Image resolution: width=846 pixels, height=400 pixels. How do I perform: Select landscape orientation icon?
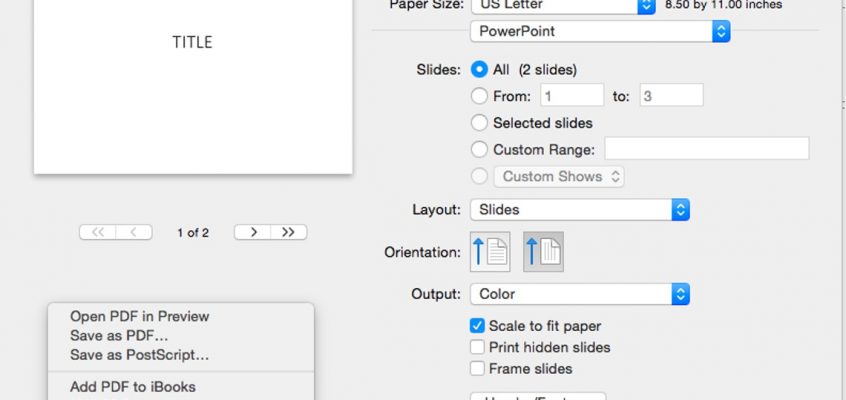(543, 252)
